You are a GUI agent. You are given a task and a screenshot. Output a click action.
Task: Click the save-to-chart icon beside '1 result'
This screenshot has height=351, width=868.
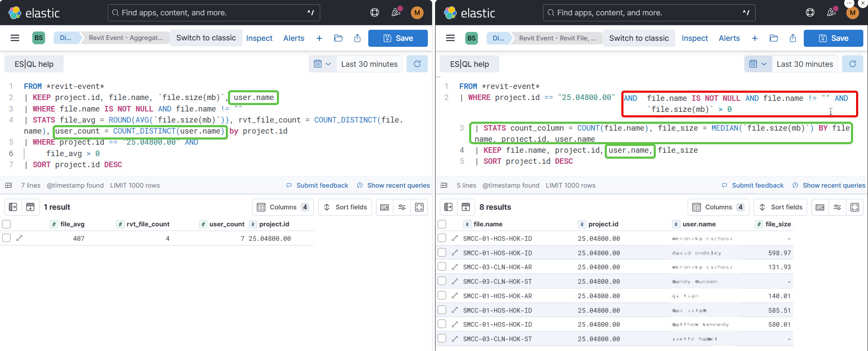31,207
